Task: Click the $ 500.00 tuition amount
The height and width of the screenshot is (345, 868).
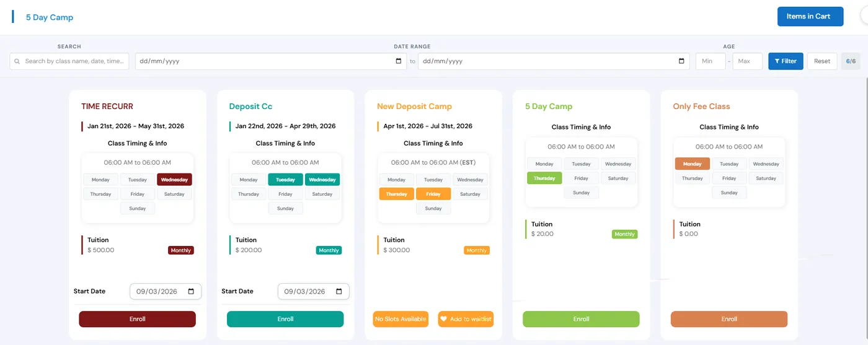Action: (x=100, y=250)
